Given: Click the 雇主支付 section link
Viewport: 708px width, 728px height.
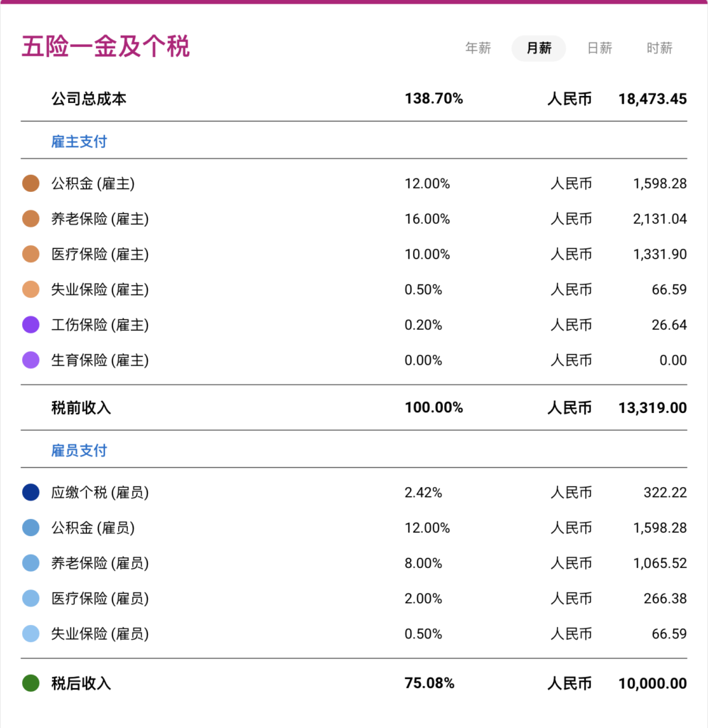Looking at the screenshot, I should 78,141.
